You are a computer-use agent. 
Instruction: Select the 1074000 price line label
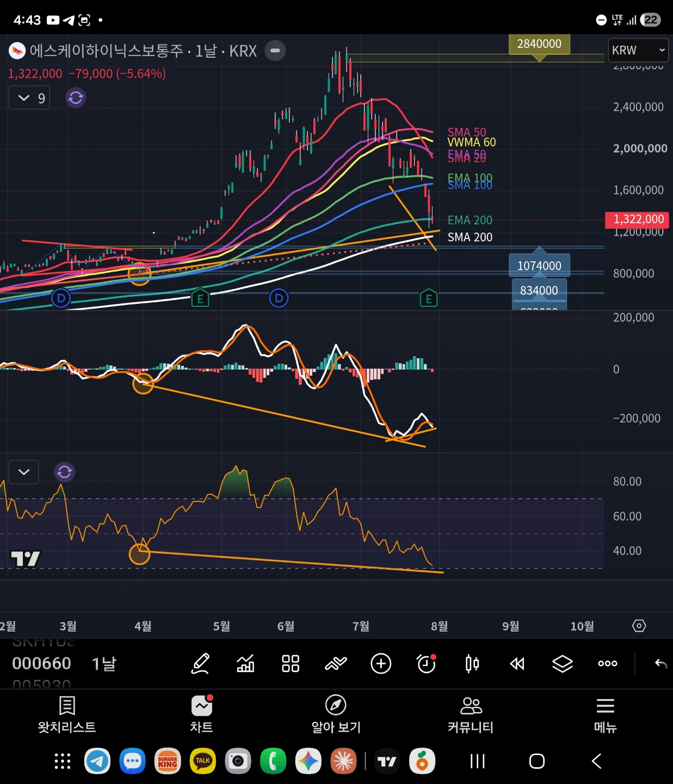[x=539, y=266]
